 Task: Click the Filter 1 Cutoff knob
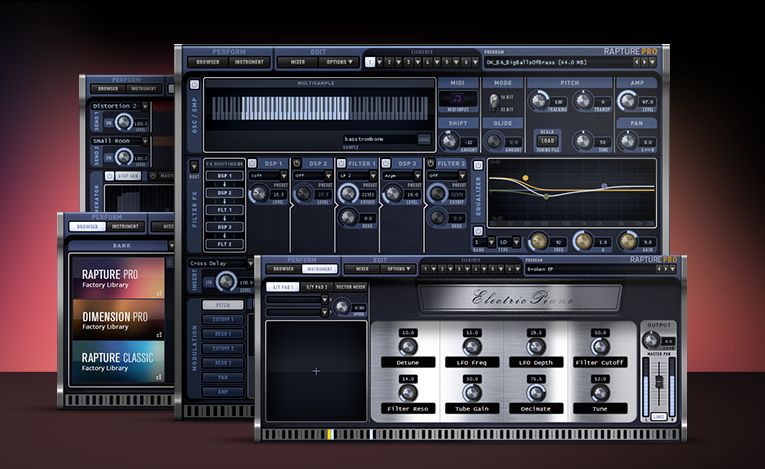[348, 193]
